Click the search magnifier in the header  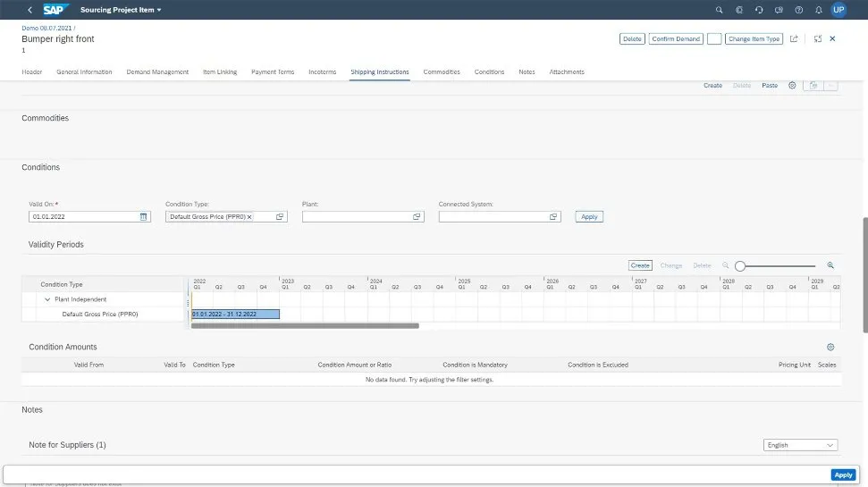720,10
